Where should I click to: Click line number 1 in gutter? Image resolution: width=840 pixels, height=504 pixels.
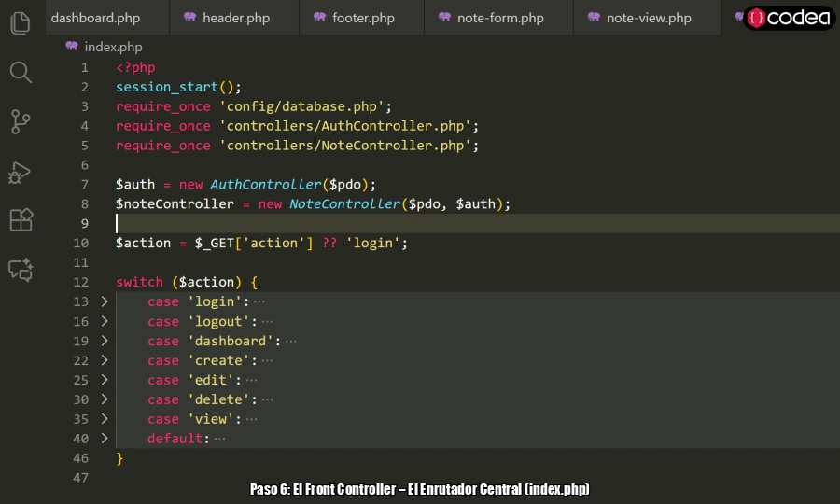tap(85, 67)
